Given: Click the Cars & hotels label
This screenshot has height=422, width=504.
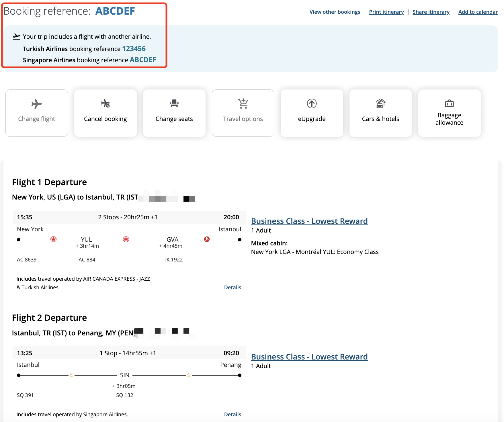Looking at the screenshot, I should (380, 119).
